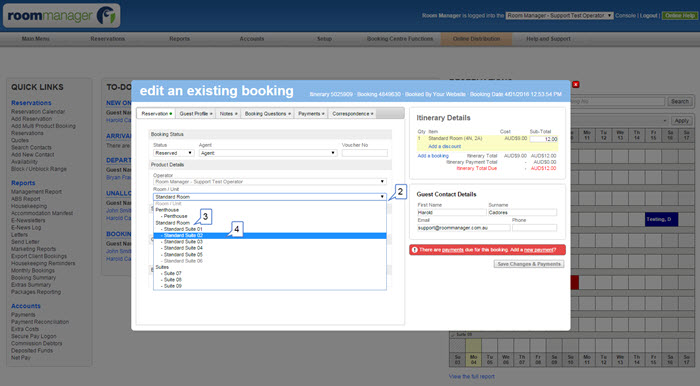Viewport: 700px width, 386px height.
Task: Open Setup in the navigation bar
Action: pyautogui.click(x=325, y=39)
